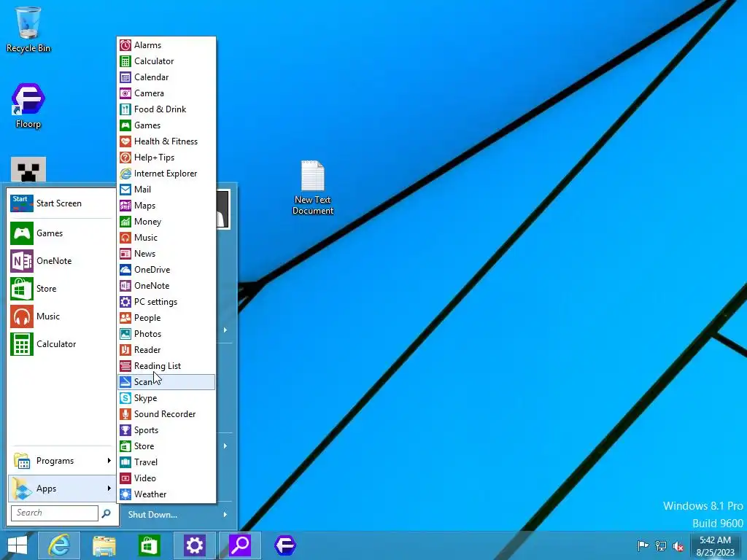Open OneDrive app entry
Viewport: 747px width, 560px height.
click(x=166, y=270)
